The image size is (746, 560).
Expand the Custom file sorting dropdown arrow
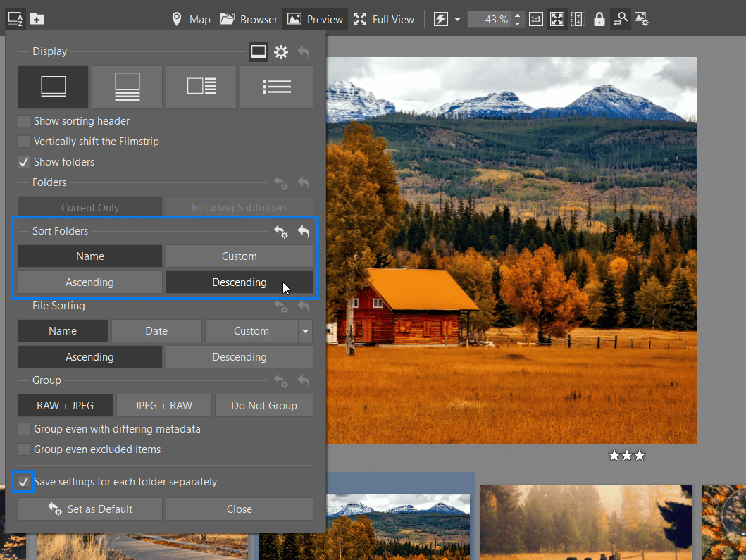[305, 330]
